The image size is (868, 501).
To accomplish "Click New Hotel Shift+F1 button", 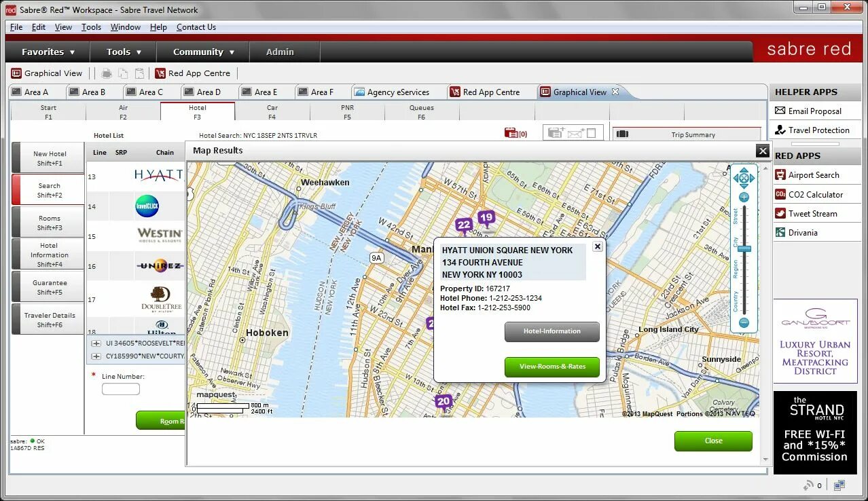I will pyautogui.click(x=48, y=158).
